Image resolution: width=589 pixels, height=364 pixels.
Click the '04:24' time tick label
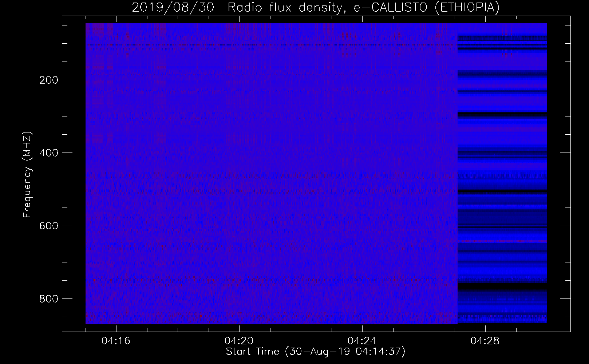[x=362, y=341]
